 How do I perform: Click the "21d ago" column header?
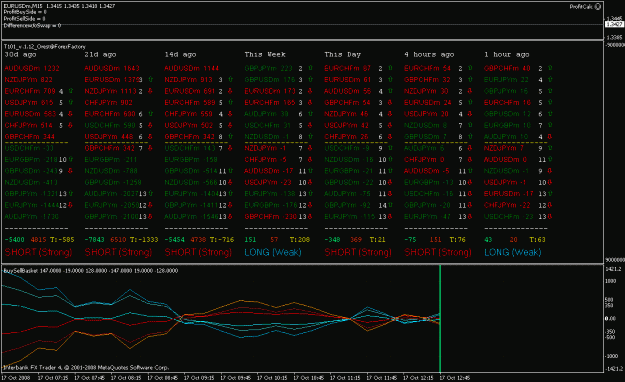tap(100, 55)
